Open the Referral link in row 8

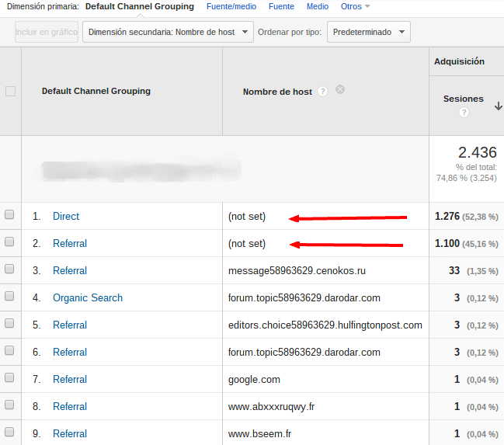(70, 406)
